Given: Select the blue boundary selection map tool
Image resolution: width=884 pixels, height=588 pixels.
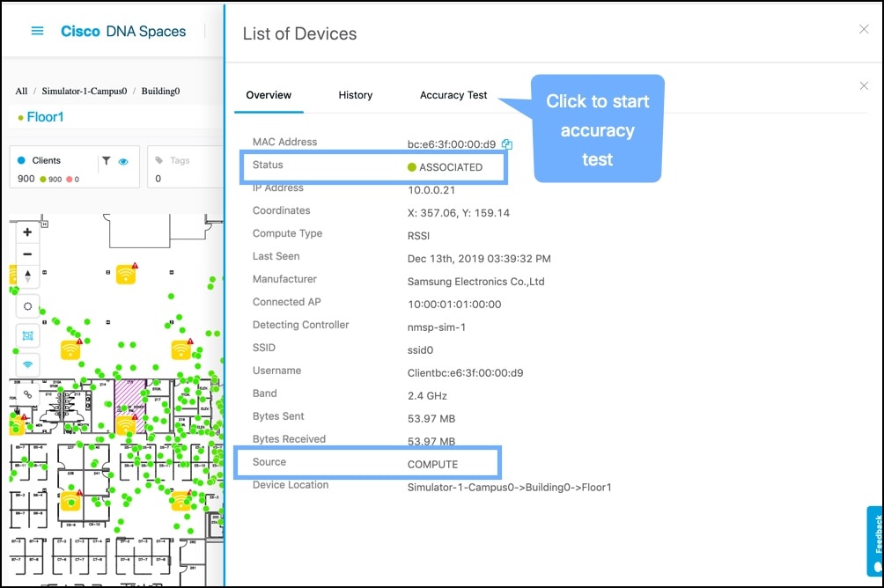Looking at the screenshot, I should 27,335.
